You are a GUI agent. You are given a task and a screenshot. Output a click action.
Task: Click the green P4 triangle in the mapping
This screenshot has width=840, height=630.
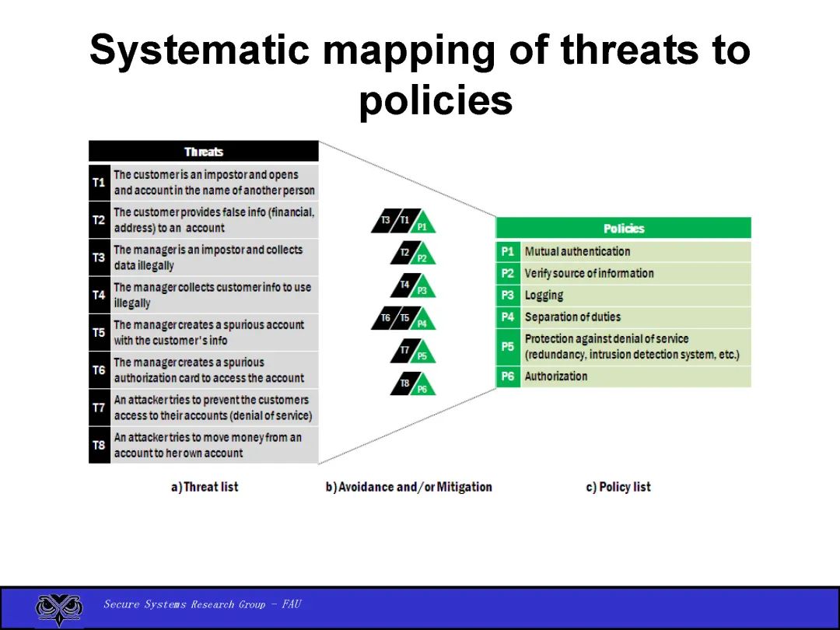tap(422, 320)
